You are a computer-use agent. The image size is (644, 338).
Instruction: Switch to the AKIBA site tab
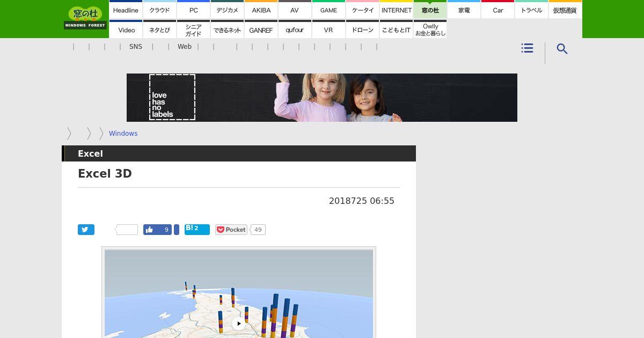(x=261, y=10)
